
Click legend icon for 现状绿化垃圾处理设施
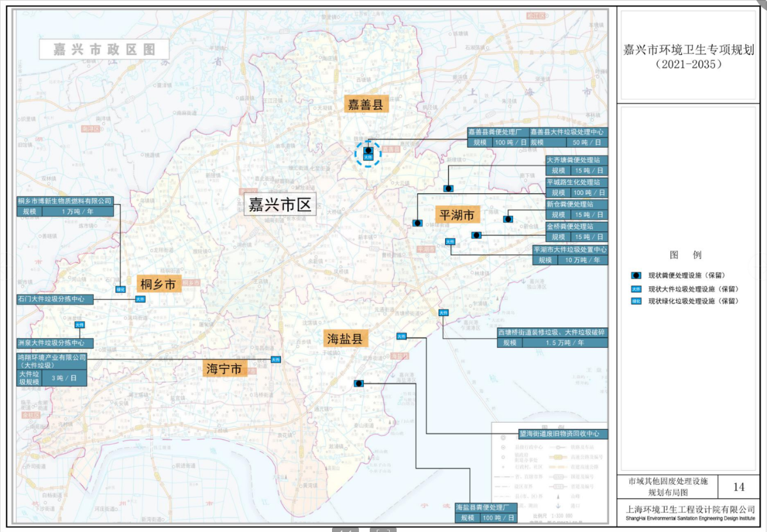636,301
